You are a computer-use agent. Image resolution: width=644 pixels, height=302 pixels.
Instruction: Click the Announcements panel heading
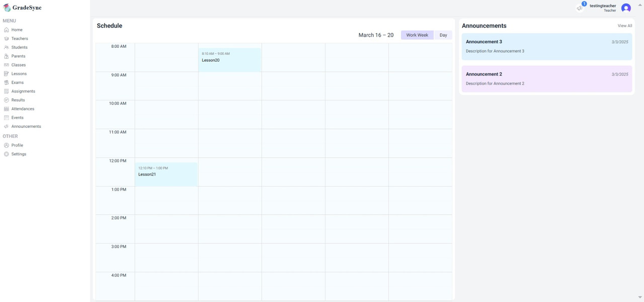(484, 26)
